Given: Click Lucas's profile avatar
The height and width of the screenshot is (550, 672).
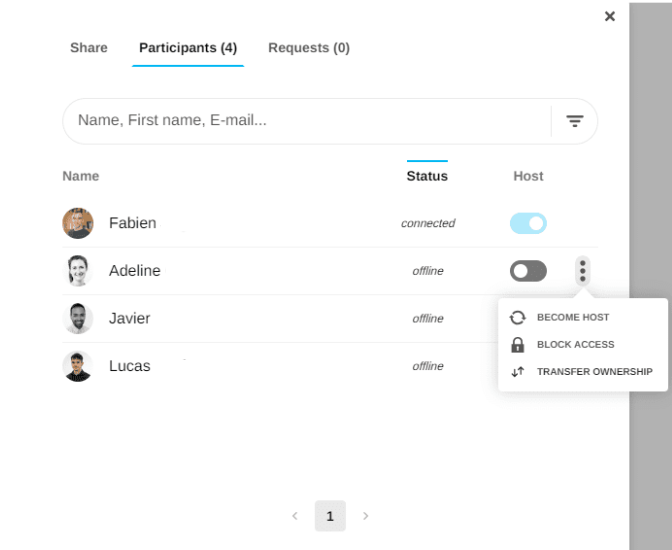Looking at the screenshot, I should click(78, 366).
